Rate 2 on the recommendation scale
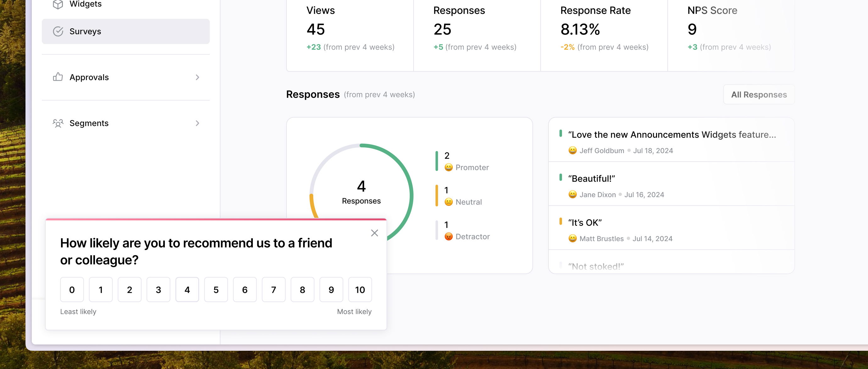The image size is (868, 369). pyautogui.click(x=129, y=290)
